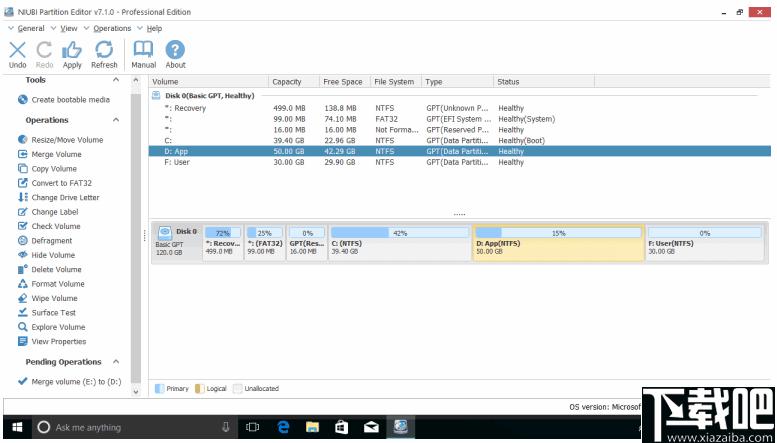Collapse the Pending Operations section chevron

click(115, 362)
